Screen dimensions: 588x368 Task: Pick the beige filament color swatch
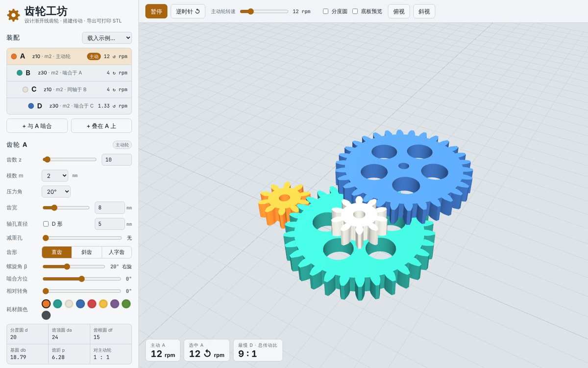69,304
